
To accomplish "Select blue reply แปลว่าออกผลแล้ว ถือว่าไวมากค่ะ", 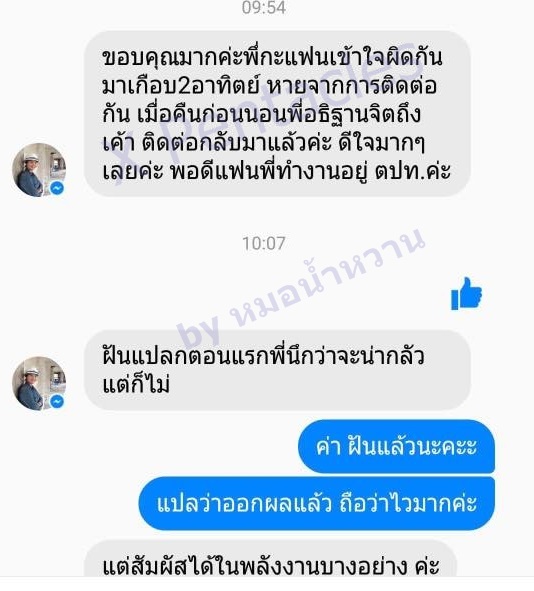I will coord(317,504).
